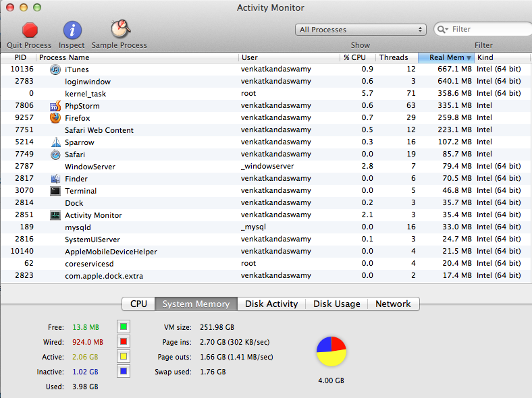Click the Free 13.8 MB value
Viewport: 532px width, 398px height.
click(86, 327)
